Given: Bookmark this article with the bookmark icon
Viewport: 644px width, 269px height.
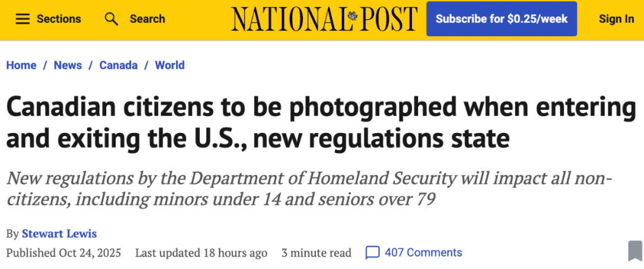Looking at the screenshot, I should (x=635, y=251).
